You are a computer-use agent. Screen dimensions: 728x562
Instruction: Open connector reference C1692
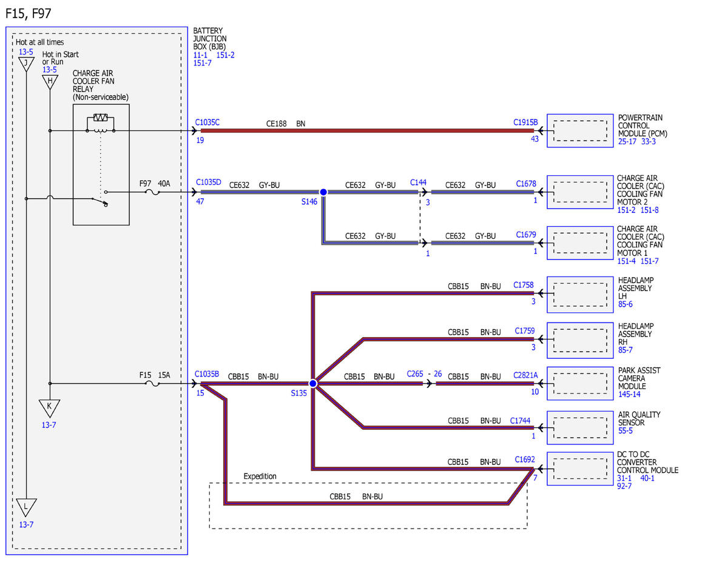pyautogui.click(x=525, y=460)
